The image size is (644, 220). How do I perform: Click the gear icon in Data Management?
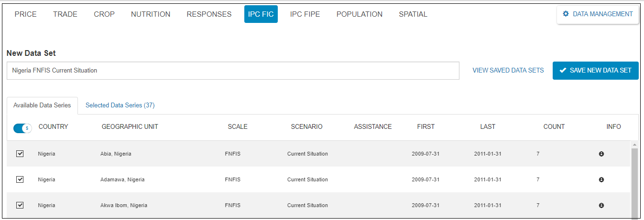click(566, 14)
